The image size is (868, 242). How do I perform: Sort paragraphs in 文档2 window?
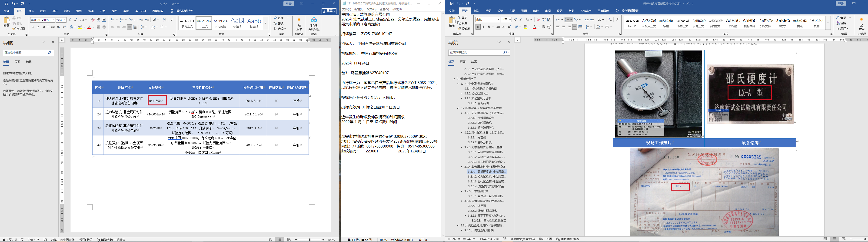coord(165,20)
